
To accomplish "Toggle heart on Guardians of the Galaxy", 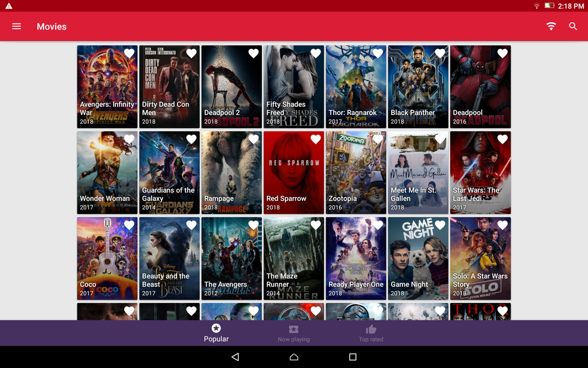I will click(191, 139).
